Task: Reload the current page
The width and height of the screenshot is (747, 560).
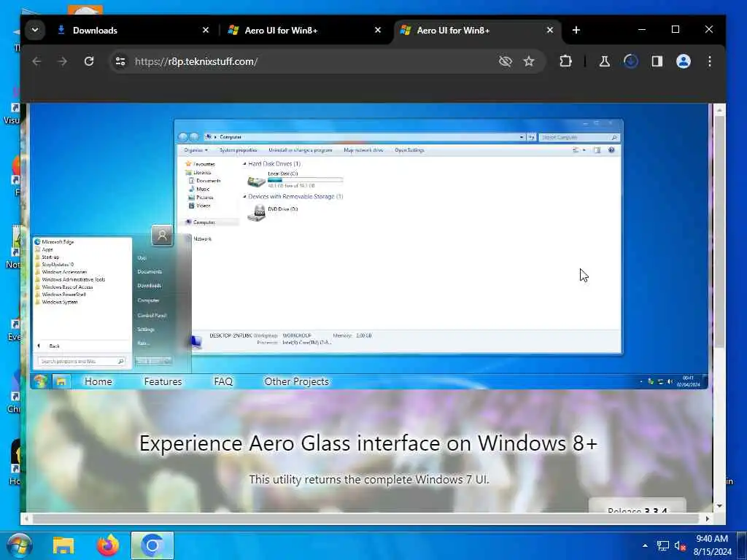Action: coord(89,61)
